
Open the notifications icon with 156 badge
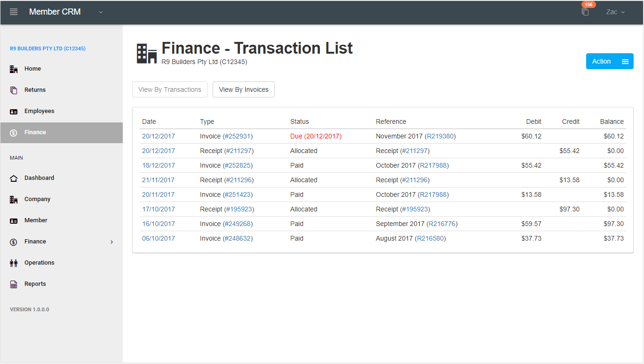point(585,12)
